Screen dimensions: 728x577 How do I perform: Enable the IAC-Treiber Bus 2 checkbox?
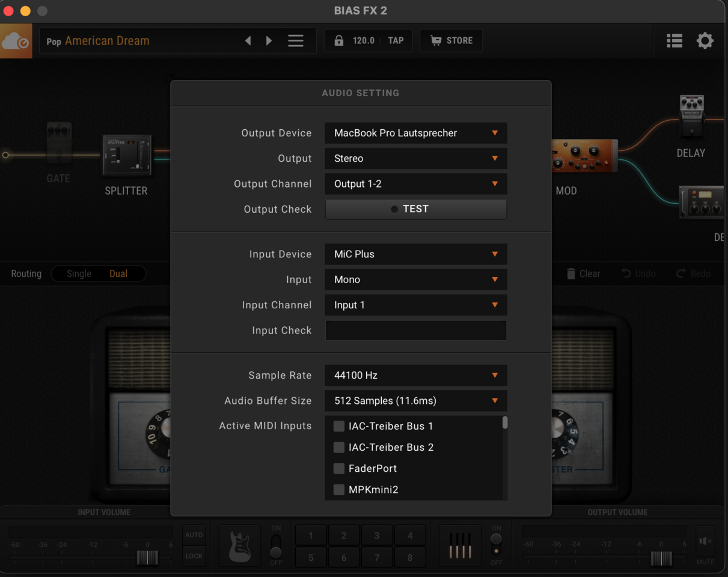click(339, 447)
